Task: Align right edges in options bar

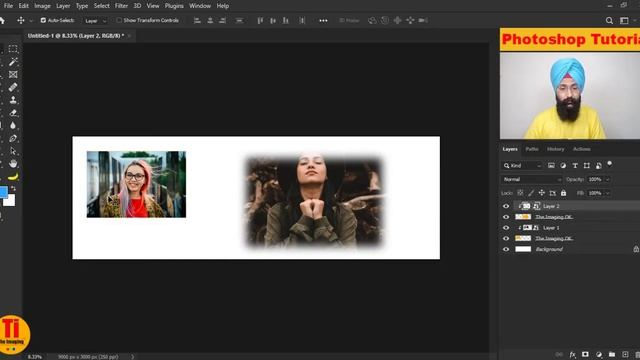Action: [223, 20]
